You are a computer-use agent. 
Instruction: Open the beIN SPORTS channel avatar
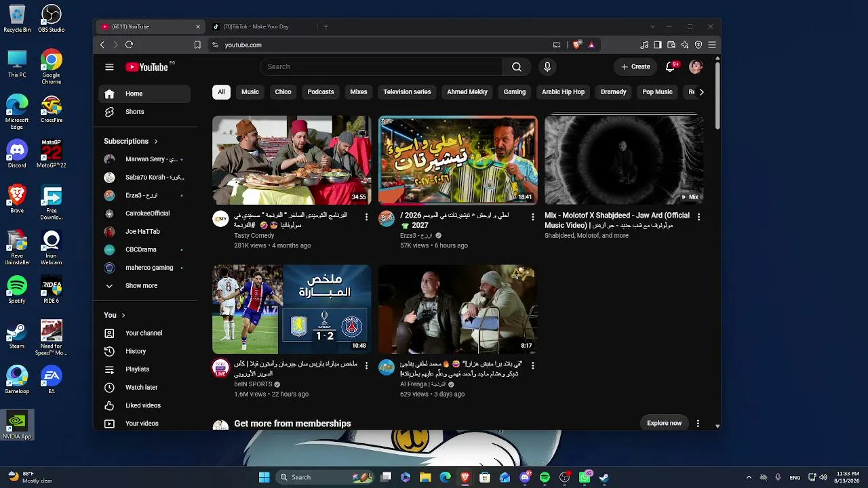coord(220,367)
